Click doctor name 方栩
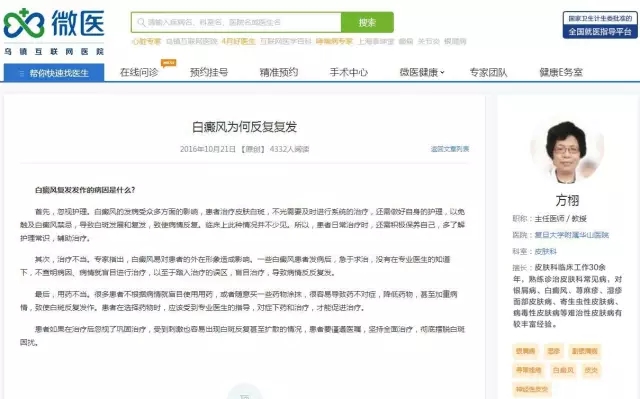 tap(567, 200)
